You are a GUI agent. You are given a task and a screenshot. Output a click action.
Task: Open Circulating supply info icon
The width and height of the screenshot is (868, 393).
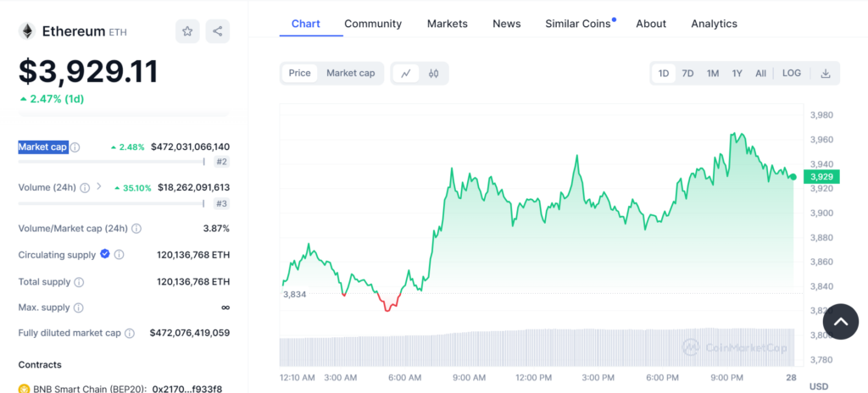(119, 255)
